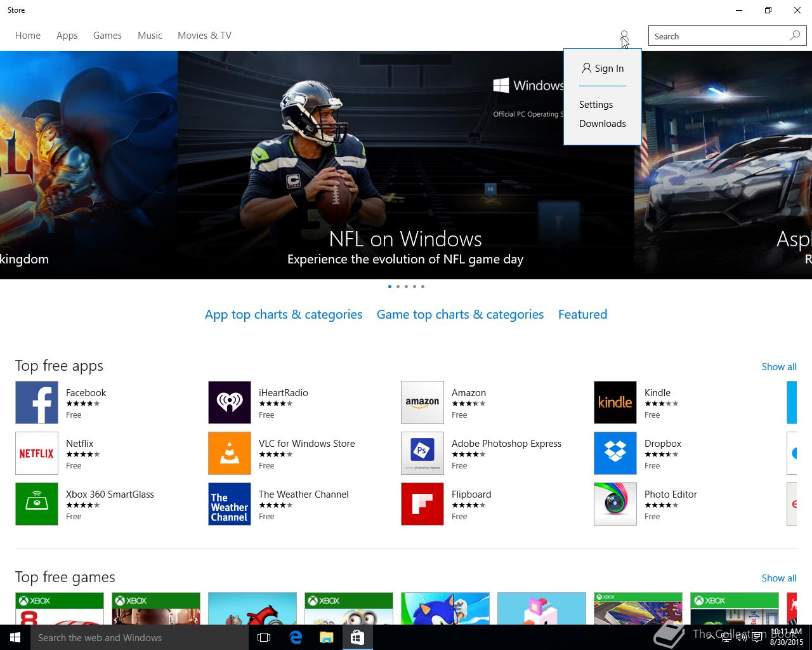The width and height of the screenshot is (812, 650).
Task: Open Settings from account menu
Action: coord(596,105)
